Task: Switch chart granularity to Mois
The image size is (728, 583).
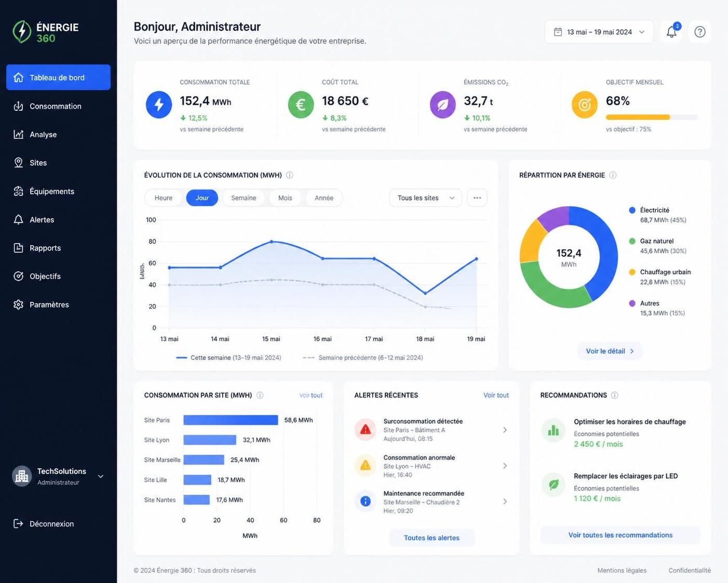Action: click(x=285, y=198)
